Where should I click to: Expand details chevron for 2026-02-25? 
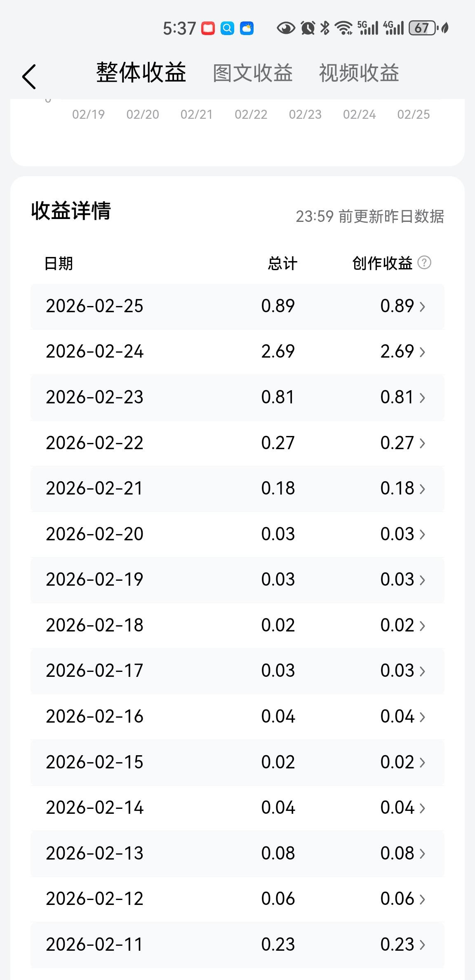(422, 306)
